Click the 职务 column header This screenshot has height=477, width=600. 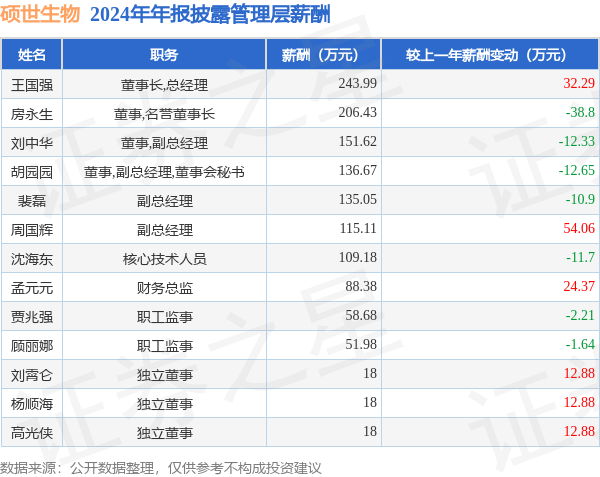pyautogui.click(x=164, y=55)
